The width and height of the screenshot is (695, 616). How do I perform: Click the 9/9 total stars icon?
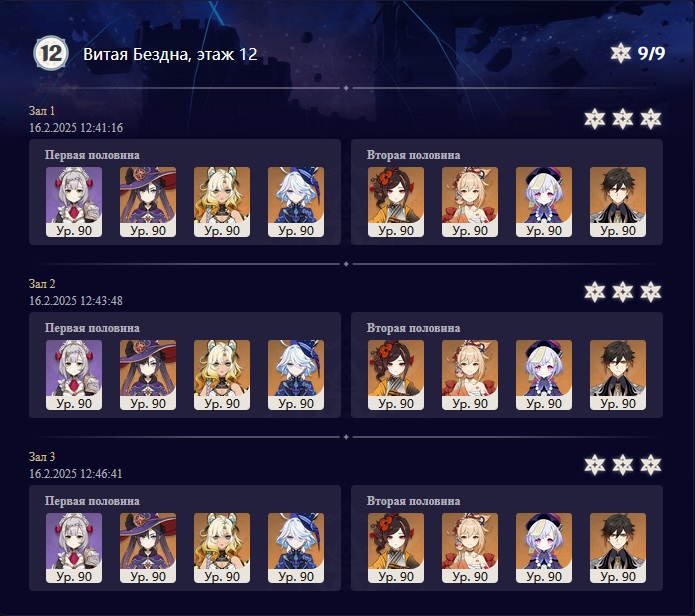[x=621, y=53]
